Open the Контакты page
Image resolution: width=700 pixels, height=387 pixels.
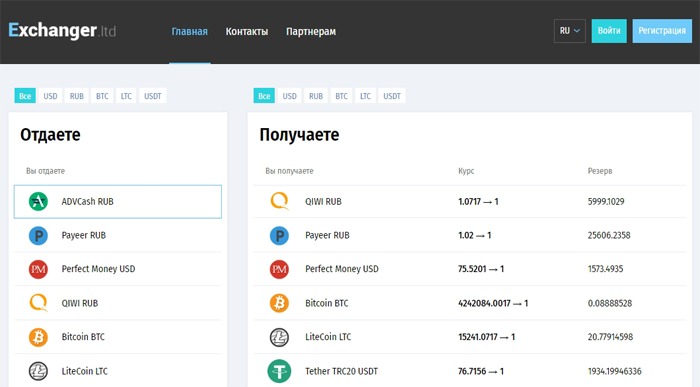click(247, 32)
